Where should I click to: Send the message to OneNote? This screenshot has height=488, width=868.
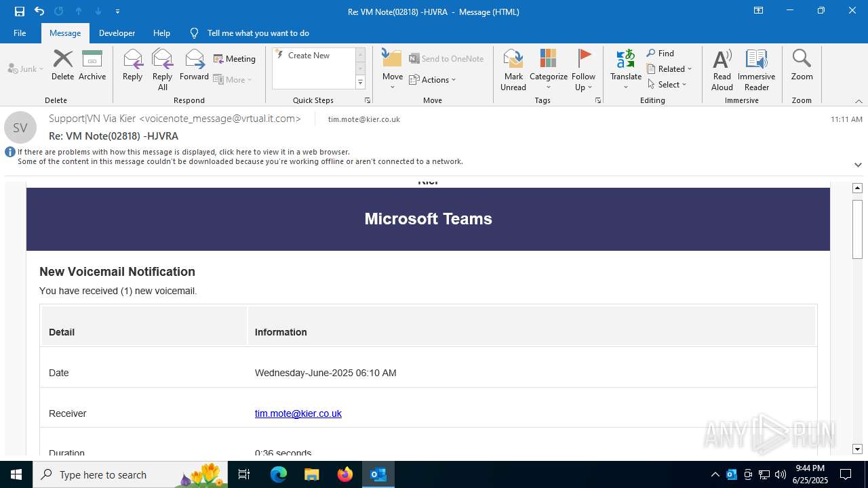point(446,59)
